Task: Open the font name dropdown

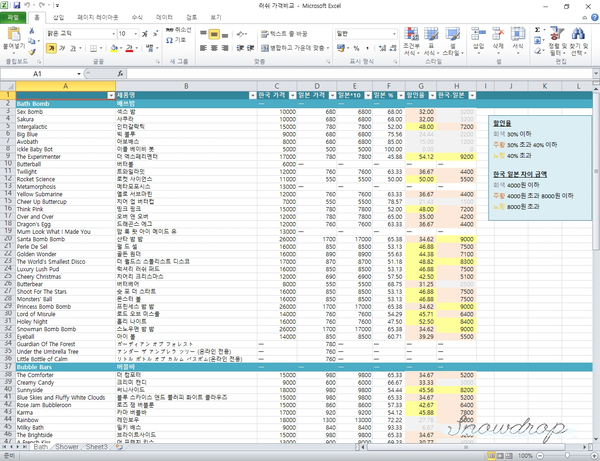Action: [x=113, y=34]
